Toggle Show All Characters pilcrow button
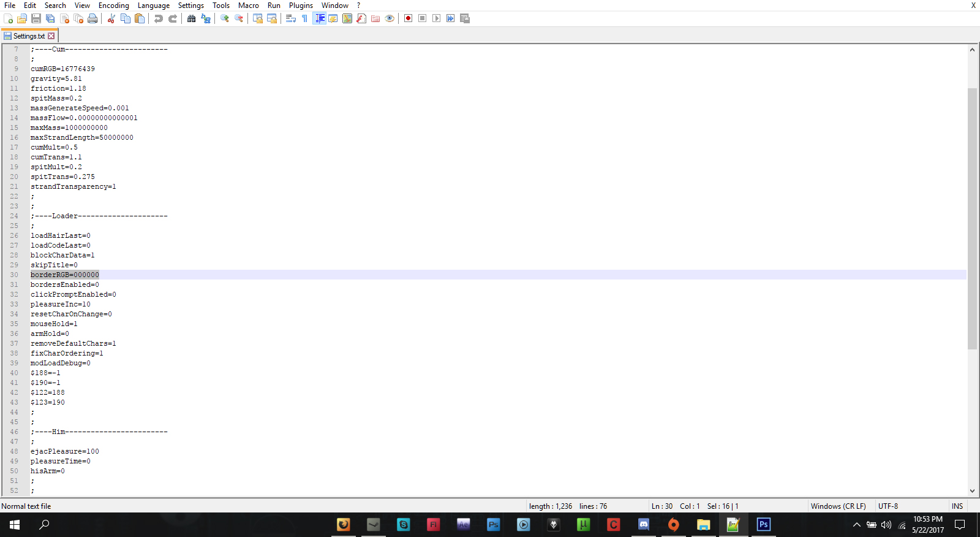The image size is (980, 537). point(304,18)
